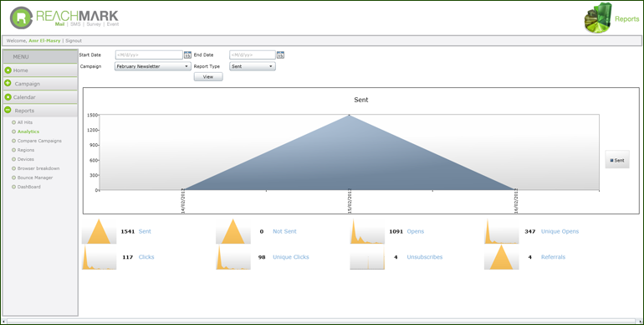This screenshot has height=325, width=644.
Task: Open the Start Date calendar picker icon
Action: point(187,54)
